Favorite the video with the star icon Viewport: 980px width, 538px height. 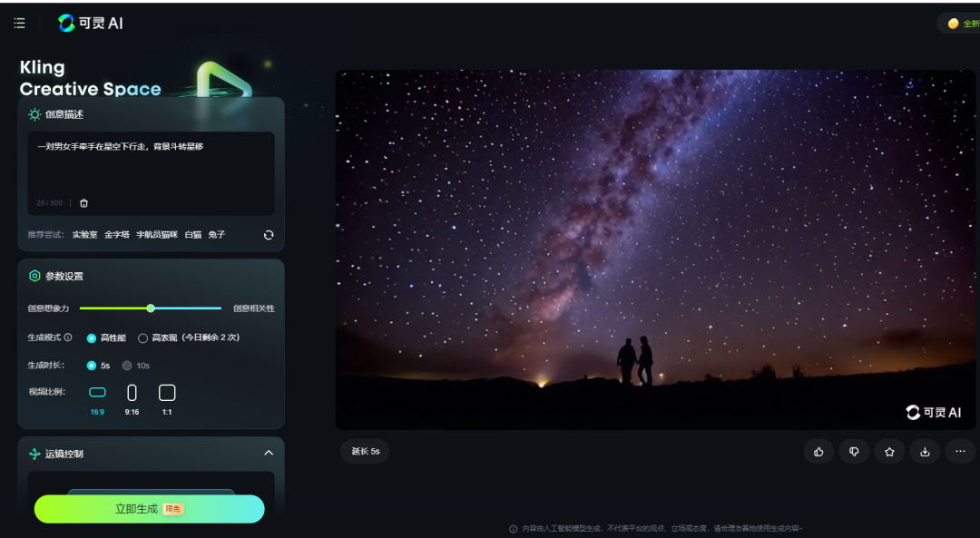tap(889, 452)
